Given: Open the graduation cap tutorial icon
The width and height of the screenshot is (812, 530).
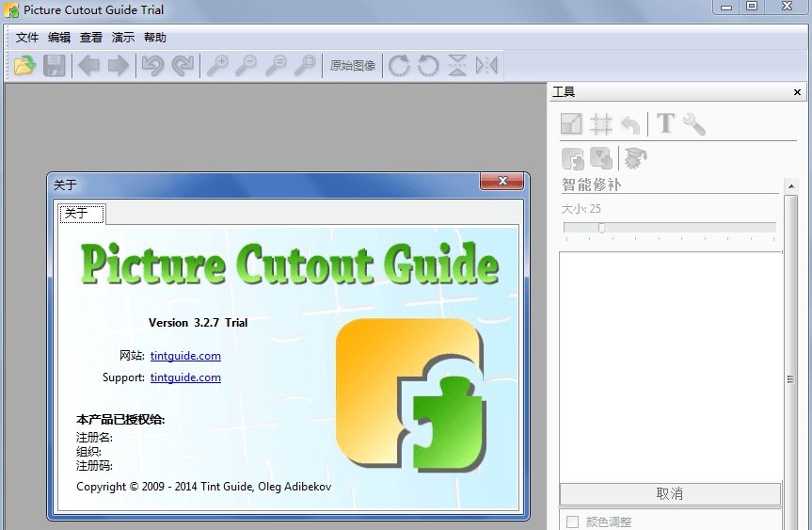Looking at the screenshot, I should 635,158.
